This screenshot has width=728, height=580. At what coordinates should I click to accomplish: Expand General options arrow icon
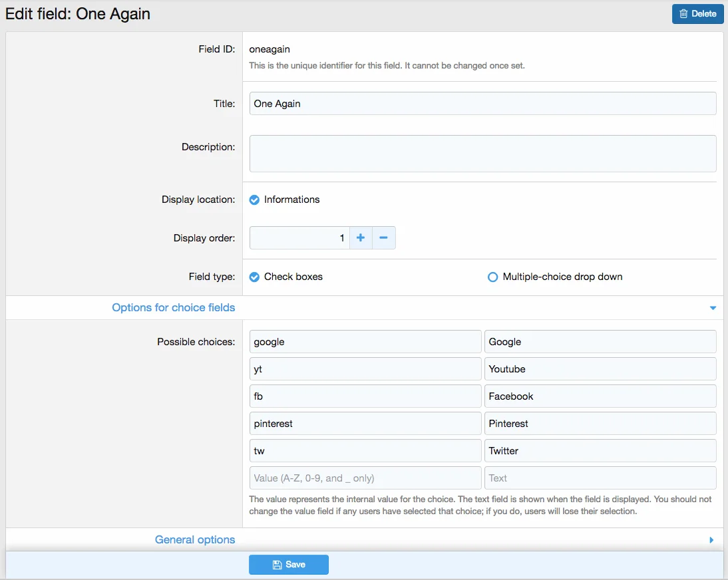(x=712, y=540)
